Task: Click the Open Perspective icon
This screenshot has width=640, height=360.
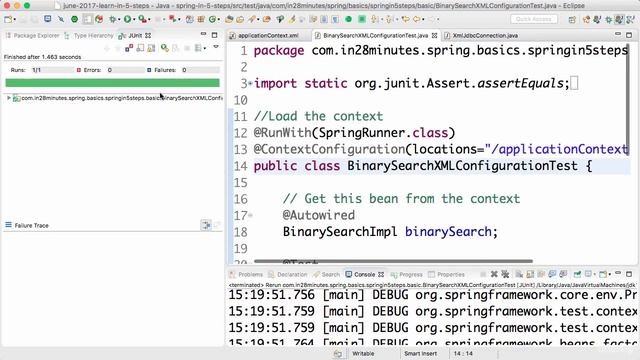Action: pyautogui.click(x=572, y=20)
